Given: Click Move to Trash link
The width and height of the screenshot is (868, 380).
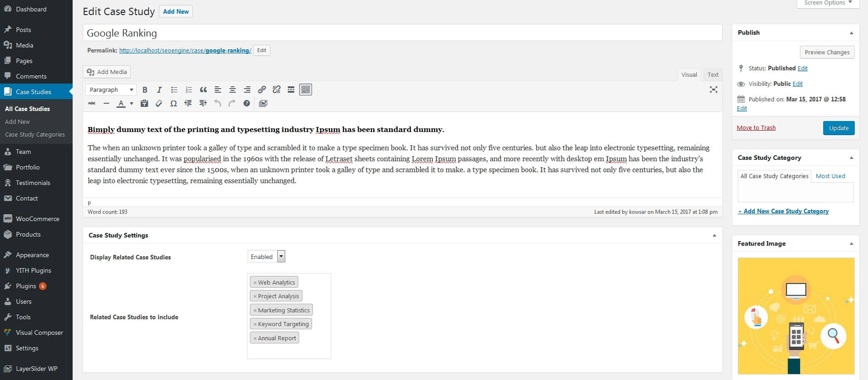Looking at the screenshot, I should [756, 128].
